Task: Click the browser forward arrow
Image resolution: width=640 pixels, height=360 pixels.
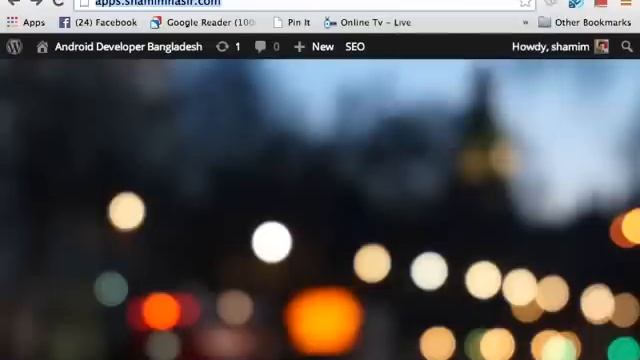Action: click(x=36, y=3)
